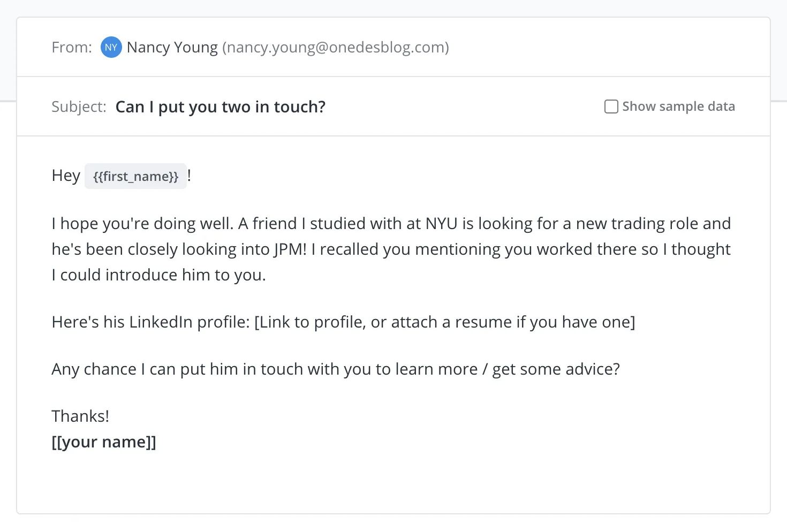This screenshot has height=532, width=787.
Task: Click the "From:" field label
Action: (72, 47)
